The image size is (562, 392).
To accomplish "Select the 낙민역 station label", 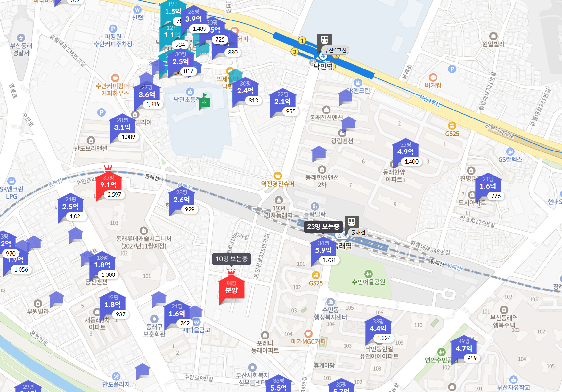I will [323, 66].
